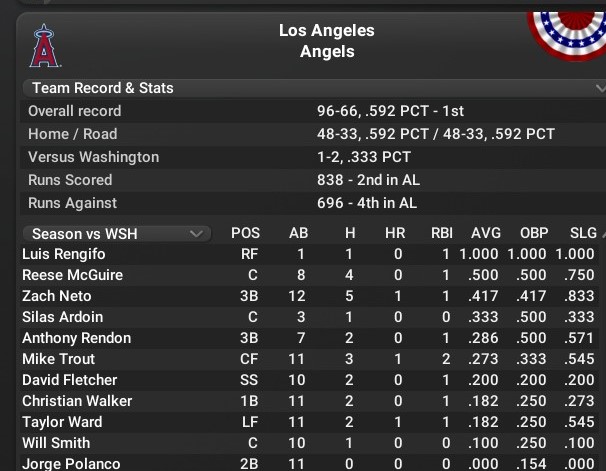Open Mike Trout's player page
The height and width of the screenshot is (471, 606).
pos(58,359)
